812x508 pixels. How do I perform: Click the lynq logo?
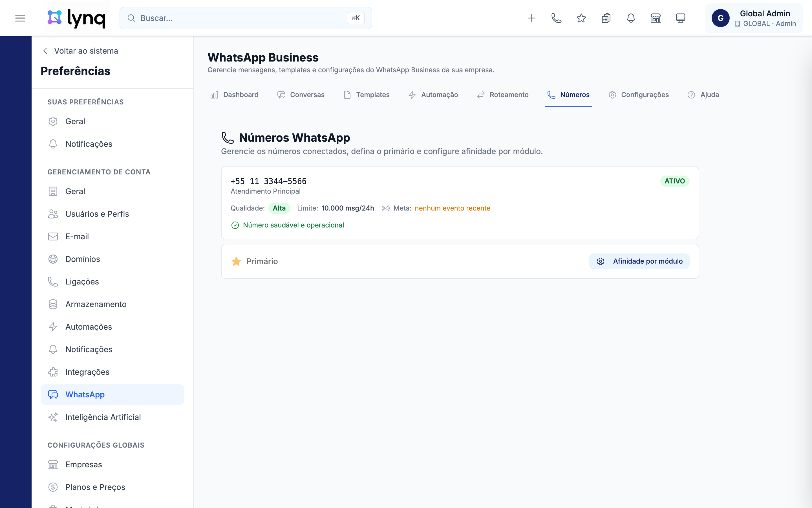(76, 18)
